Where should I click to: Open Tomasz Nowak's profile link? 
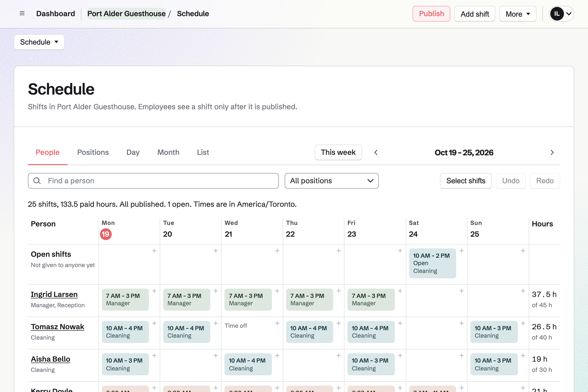58,327
